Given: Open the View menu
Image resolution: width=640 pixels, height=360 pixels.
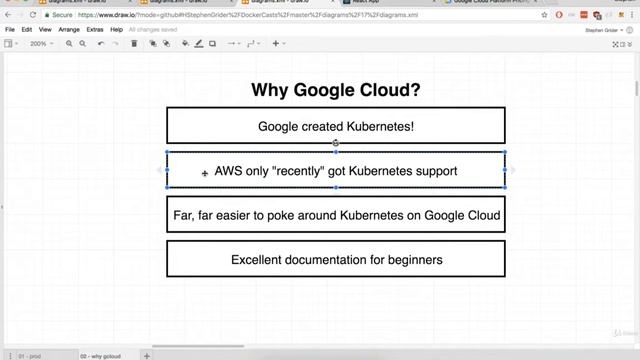Looking at the screenshot, I should click(x=45, y=29).
